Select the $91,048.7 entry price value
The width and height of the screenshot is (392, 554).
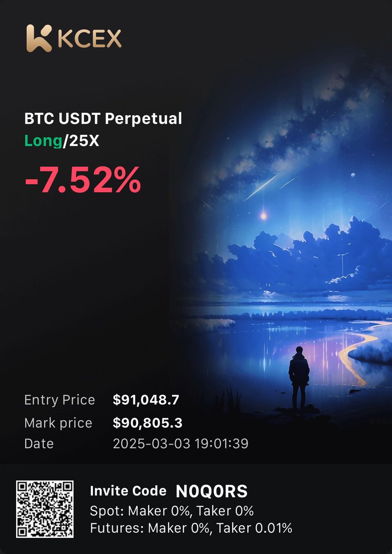tap(146, 400)
